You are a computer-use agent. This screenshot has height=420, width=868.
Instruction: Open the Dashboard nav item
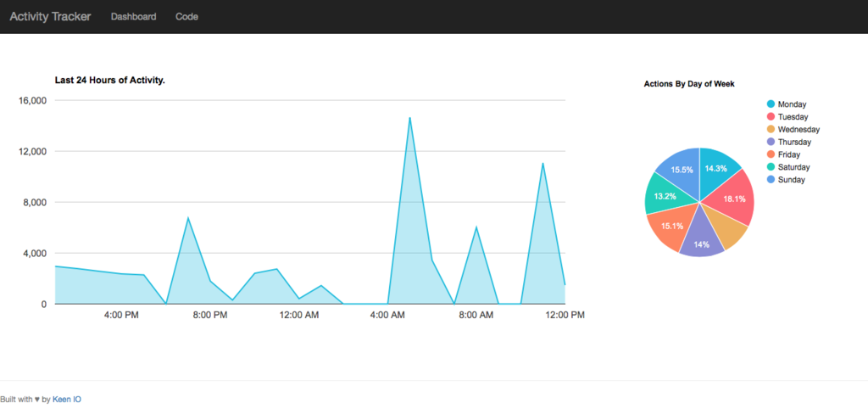pyautogui.click(x=133, y=17)
